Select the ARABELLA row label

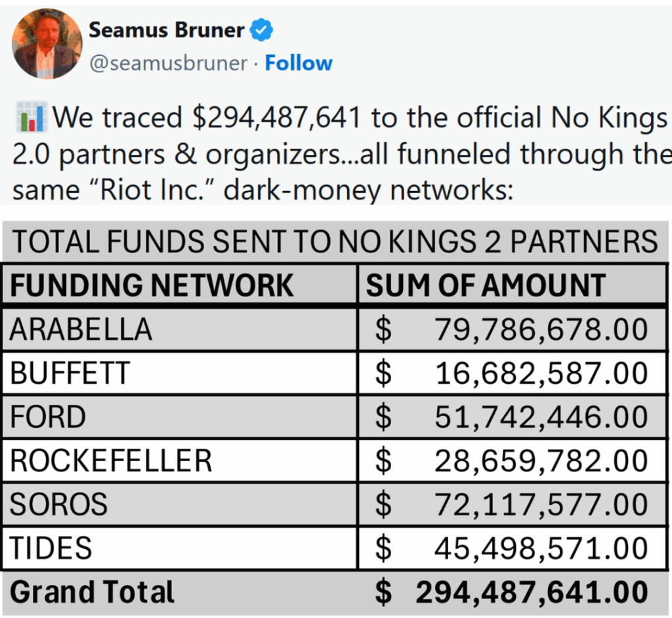coord(81,329)
